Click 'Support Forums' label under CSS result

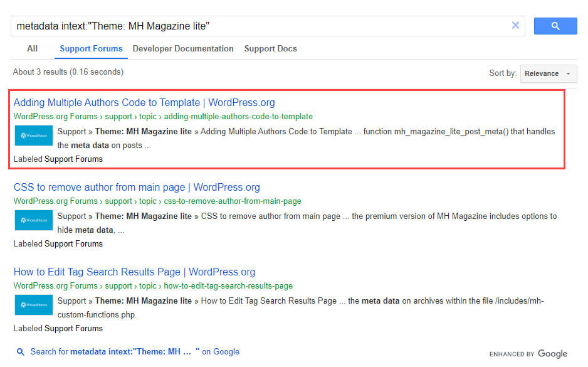tap(73, 244)
